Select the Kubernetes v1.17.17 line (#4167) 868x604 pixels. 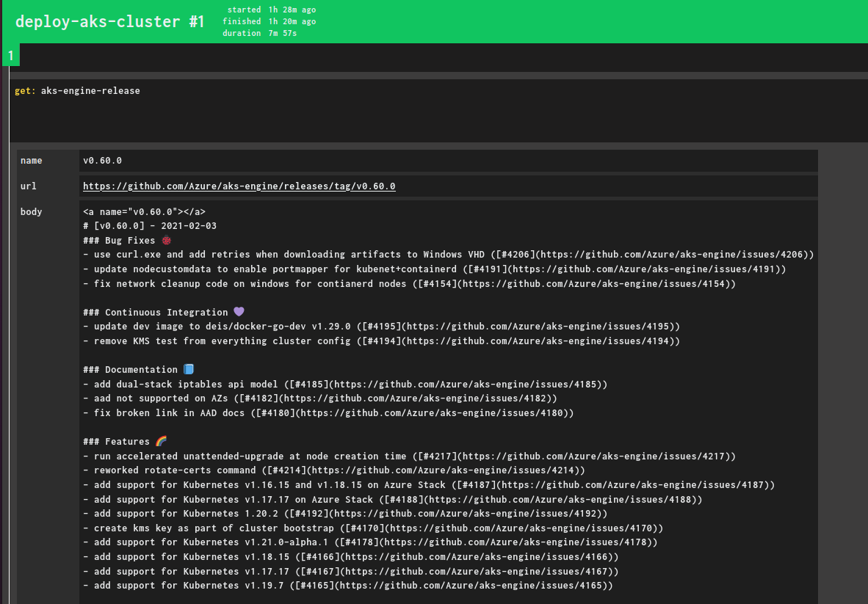[x=351, y=571]
